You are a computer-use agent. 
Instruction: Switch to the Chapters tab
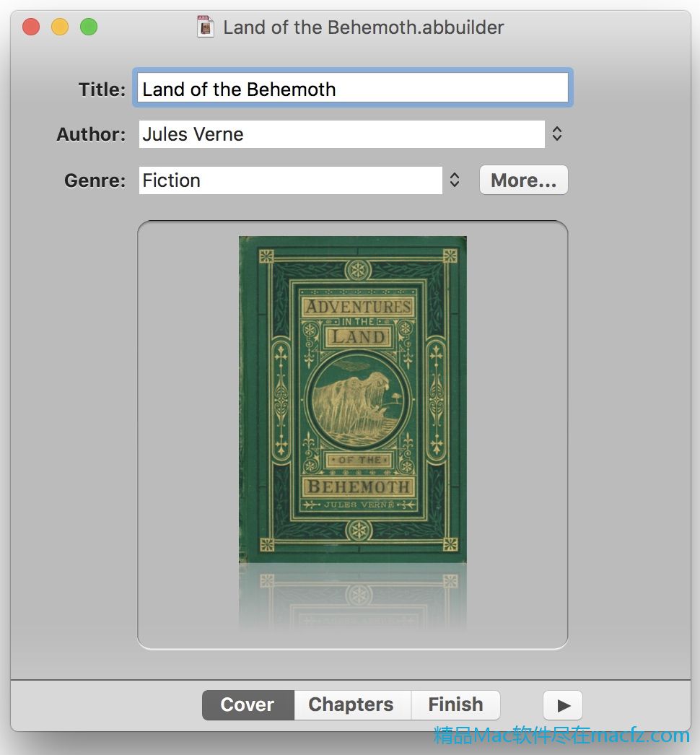point(351,704)
